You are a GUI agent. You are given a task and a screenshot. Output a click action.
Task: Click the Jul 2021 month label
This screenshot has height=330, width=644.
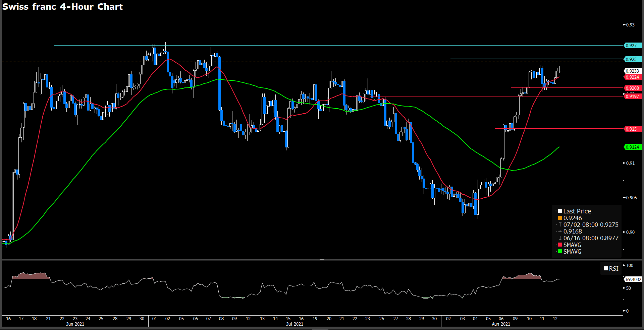(294, 324)
